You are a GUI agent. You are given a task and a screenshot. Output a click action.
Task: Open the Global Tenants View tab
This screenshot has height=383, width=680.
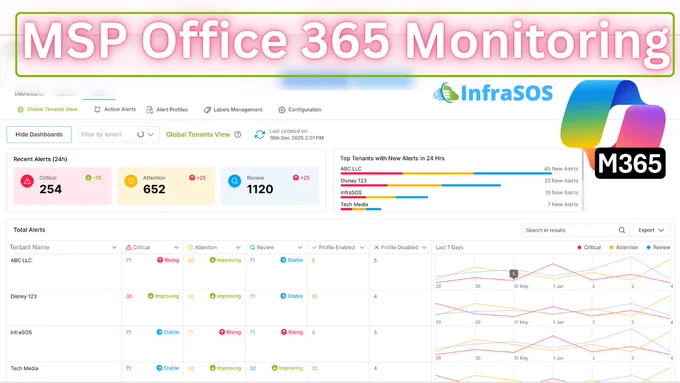[47, 109]
